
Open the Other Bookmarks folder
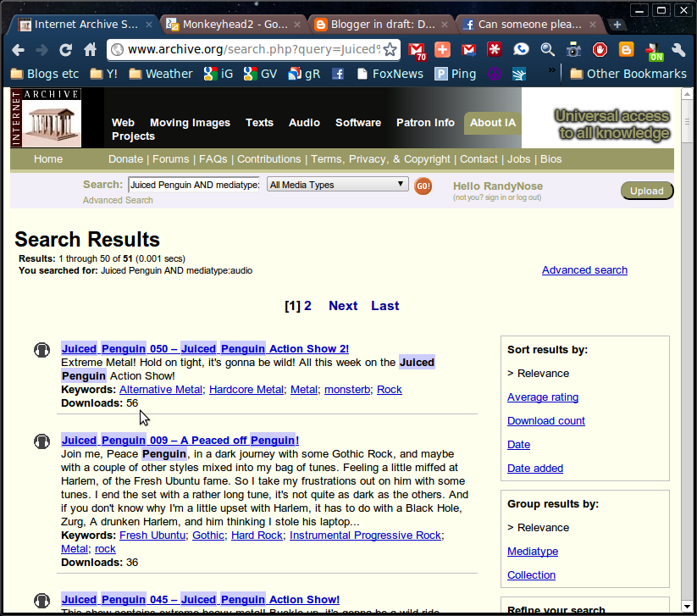tap(628, 74)
